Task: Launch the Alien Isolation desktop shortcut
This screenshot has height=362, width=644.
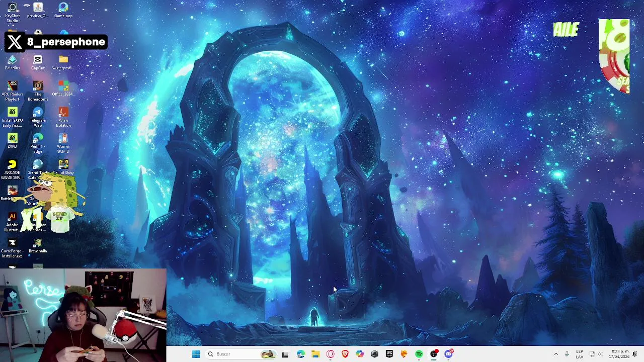Action: pyautogui.click(x=63, y=117)
